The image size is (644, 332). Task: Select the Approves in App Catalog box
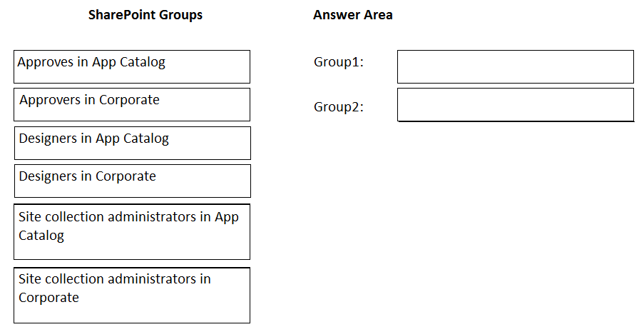pyautogui.click(x=132, y=66)
